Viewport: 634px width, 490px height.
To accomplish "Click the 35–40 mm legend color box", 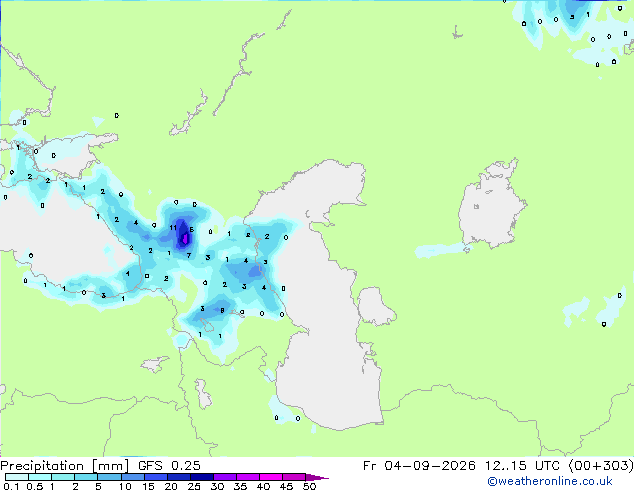I will (x=247, y=477).
